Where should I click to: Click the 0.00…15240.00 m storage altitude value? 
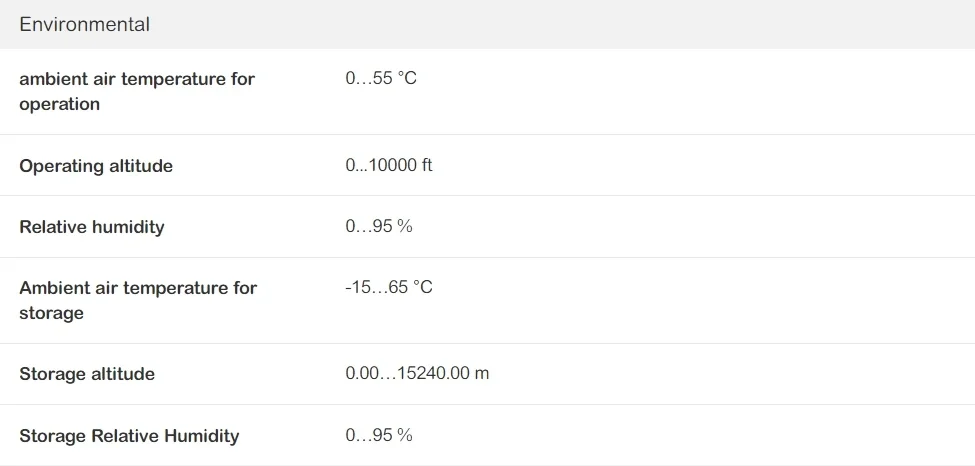(x=417, y=373)
